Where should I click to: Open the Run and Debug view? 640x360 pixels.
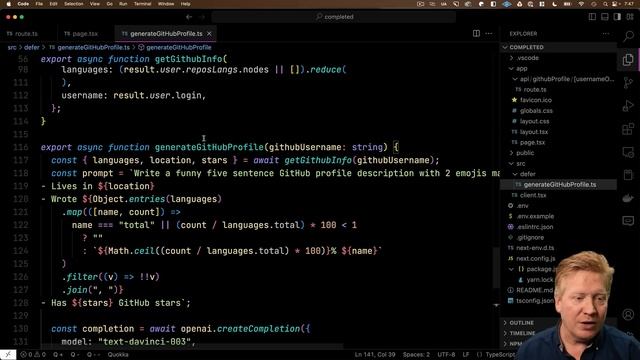tap(628, 106)
